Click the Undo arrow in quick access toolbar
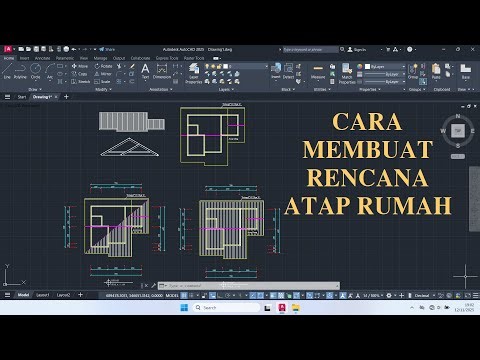The height and width of the screenshot is (360, 480). (73, 49)
